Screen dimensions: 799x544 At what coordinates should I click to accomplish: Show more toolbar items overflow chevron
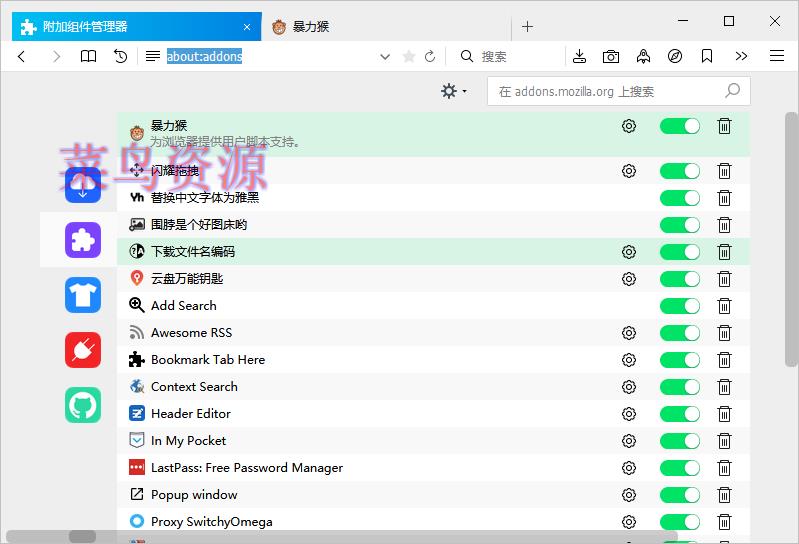click(741, 56)
